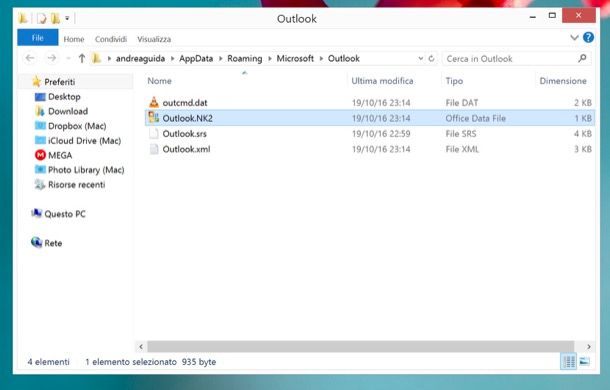The image size is (610, 390).
Task: Switch to Details view in status bar
Action: pos(569,362)
